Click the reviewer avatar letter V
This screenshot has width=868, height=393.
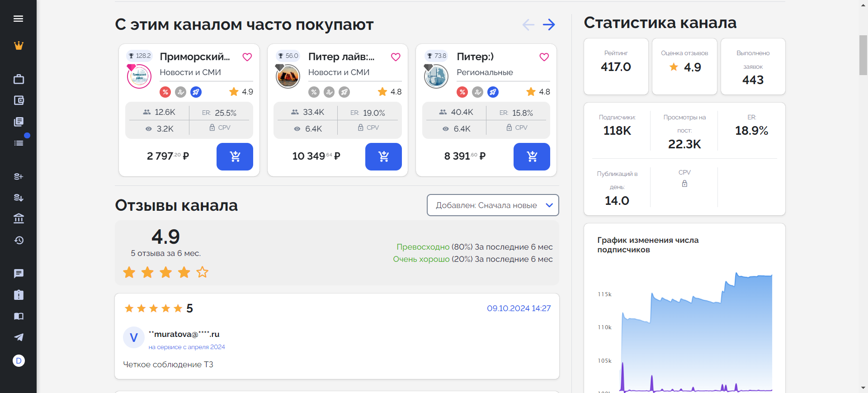pos(134,337)
